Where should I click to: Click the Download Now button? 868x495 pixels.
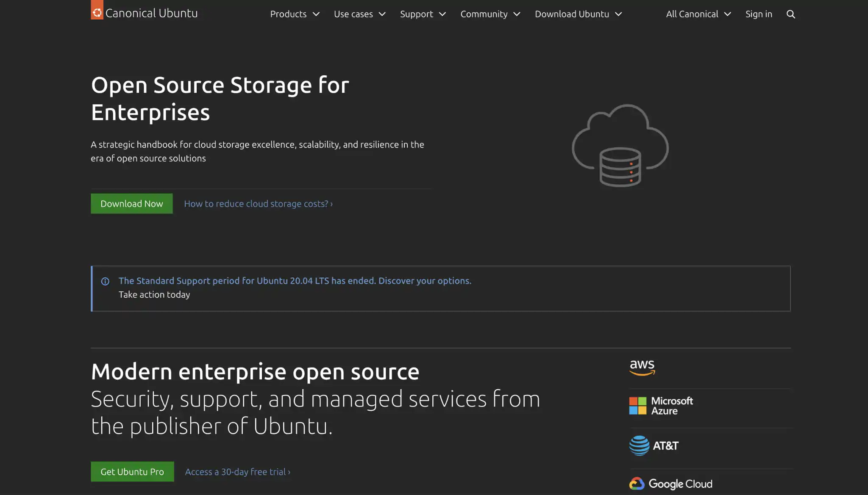(132, 204)
